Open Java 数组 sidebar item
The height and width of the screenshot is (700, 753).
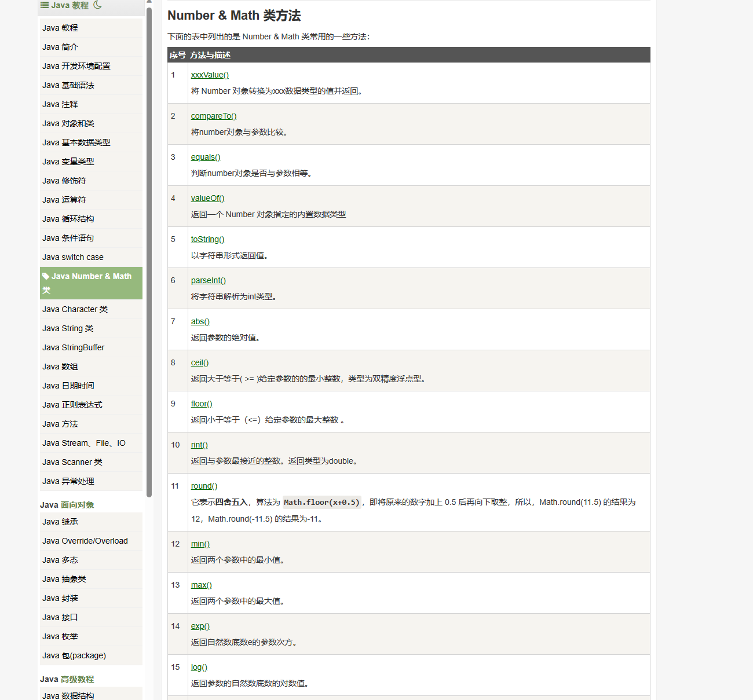coord(91,367)
